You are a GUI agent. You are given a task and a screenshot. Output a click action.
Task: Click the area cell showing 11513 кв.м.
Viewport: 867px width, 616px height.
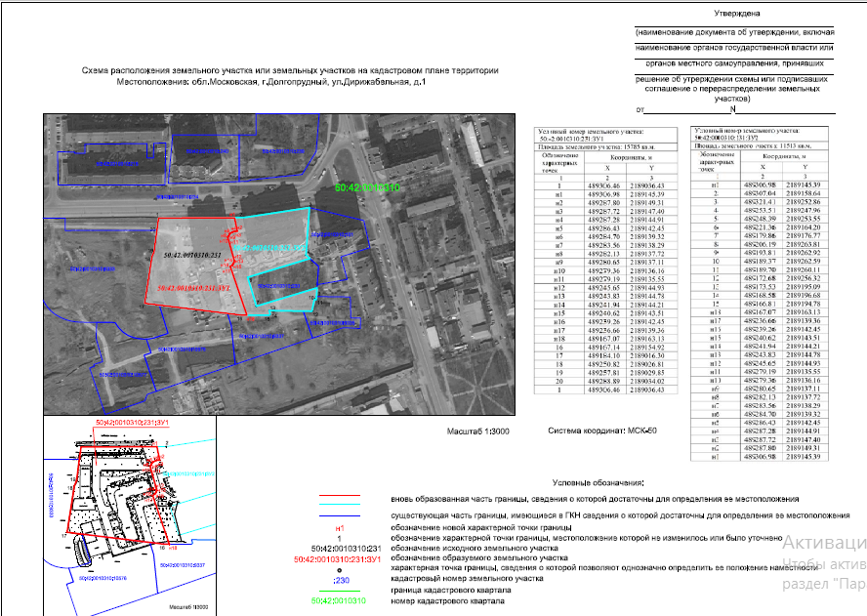[760, 146]
